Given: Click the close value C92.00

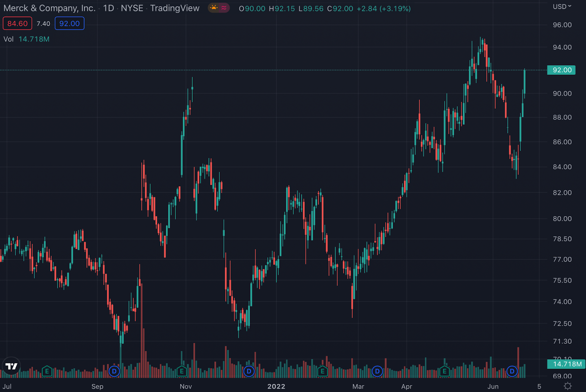Looking at the screenshot, I should pos(340,8).
